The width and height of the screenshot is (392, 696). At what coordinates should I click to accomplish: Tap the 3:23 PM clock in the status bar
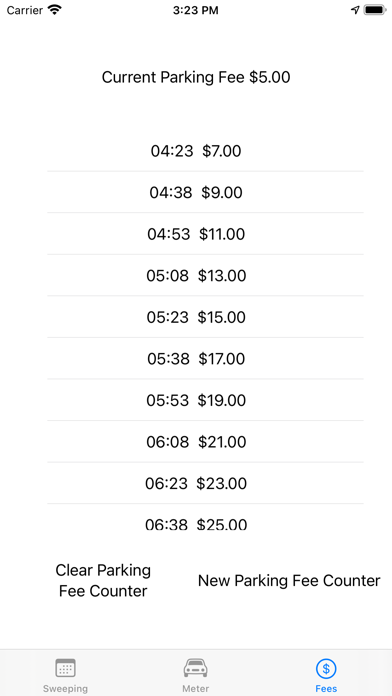pos(196,10)
